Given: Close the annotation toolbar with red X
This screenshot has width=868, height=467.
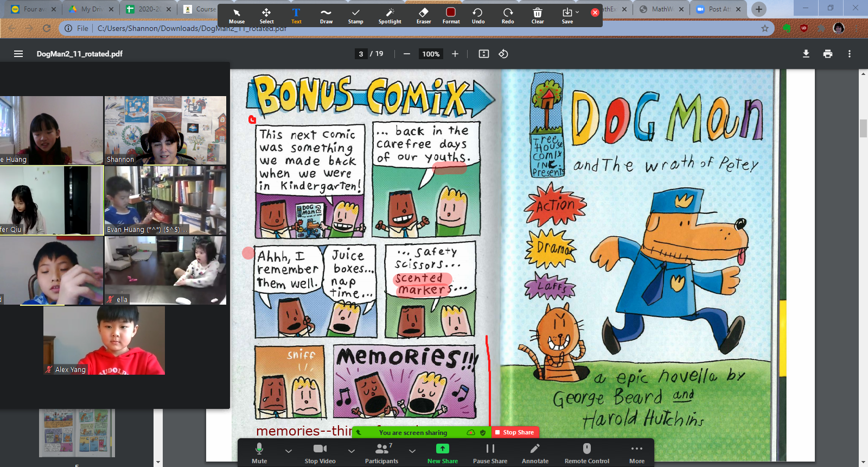Looking at the screenshot, I should [595, 12].
